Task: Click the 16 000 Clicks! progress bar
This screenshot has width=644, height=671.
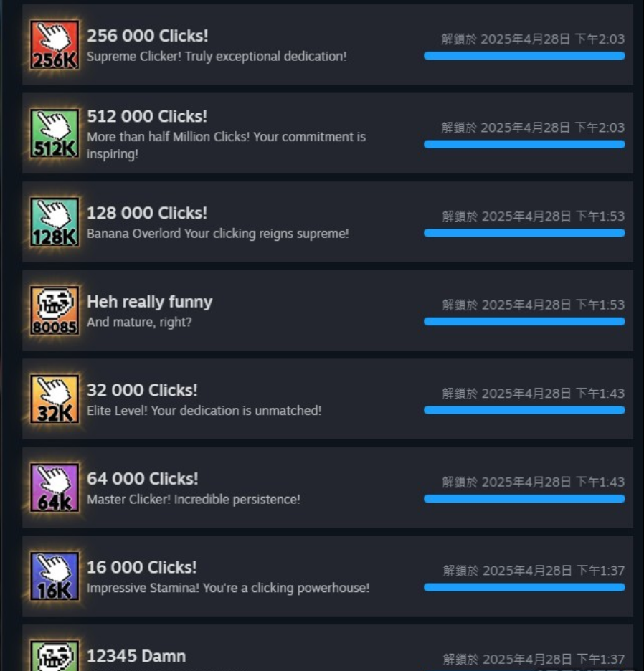Action: (x=524, y=588)
